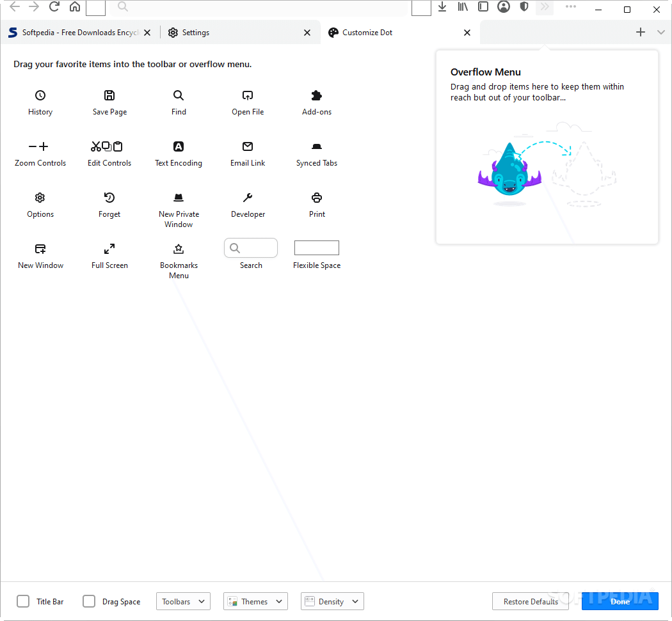Toggle the Drag Space checkbox
This screenshot has width=672, height=621.
[89, 601]
